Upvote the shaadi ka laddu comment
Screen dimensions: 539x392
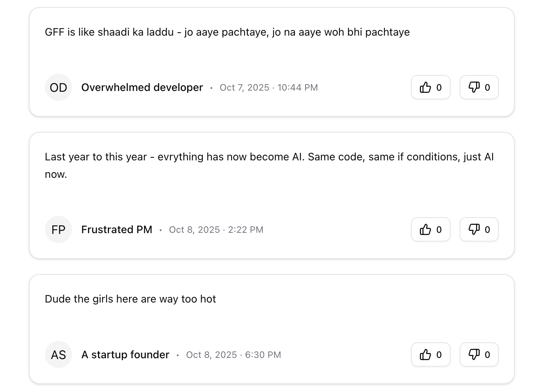click(x=430, y=87)
